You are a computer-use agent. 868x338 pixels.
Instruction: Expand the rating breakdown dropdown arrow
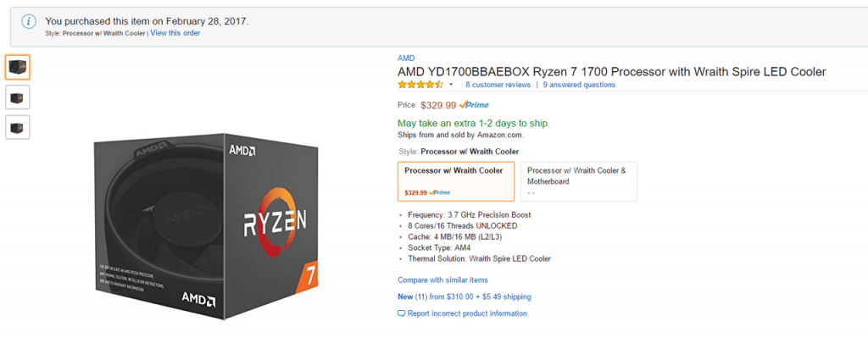(451, 86)
